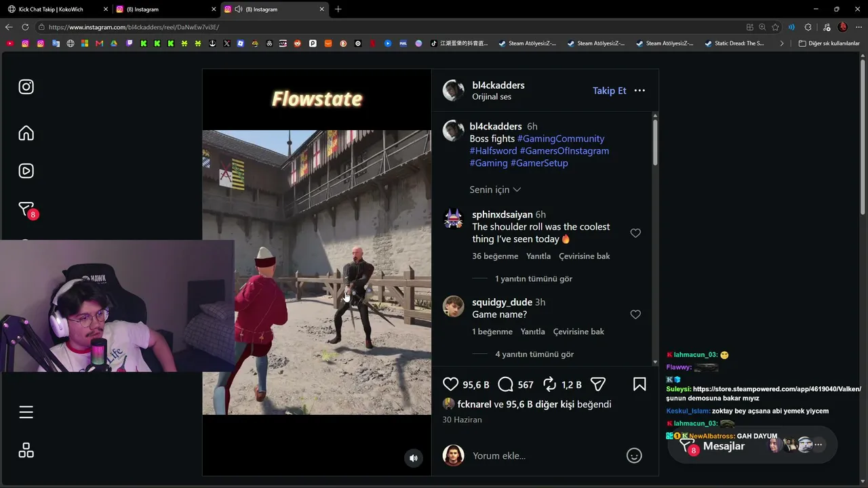Open the grid apps icon in sidebar
Screen dimensions: 868x488
tap(26, 450)
